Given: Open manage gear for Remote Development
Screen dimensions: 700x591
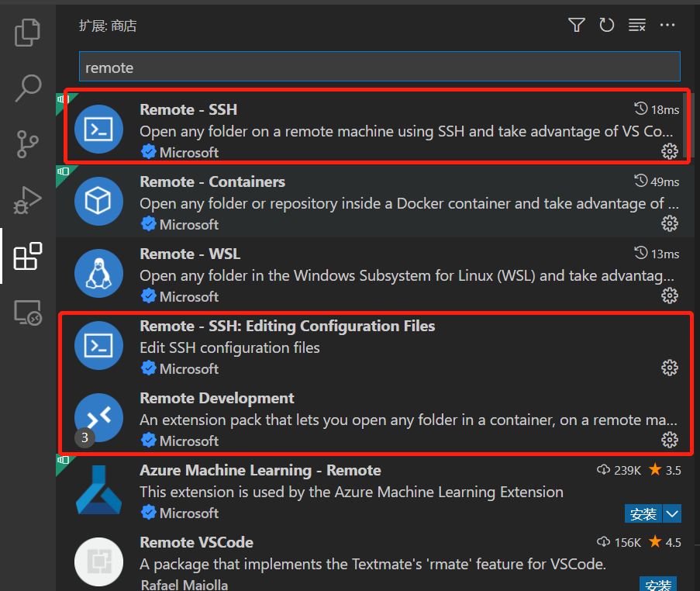Looking at the screenshot, I should coord(670,440).
